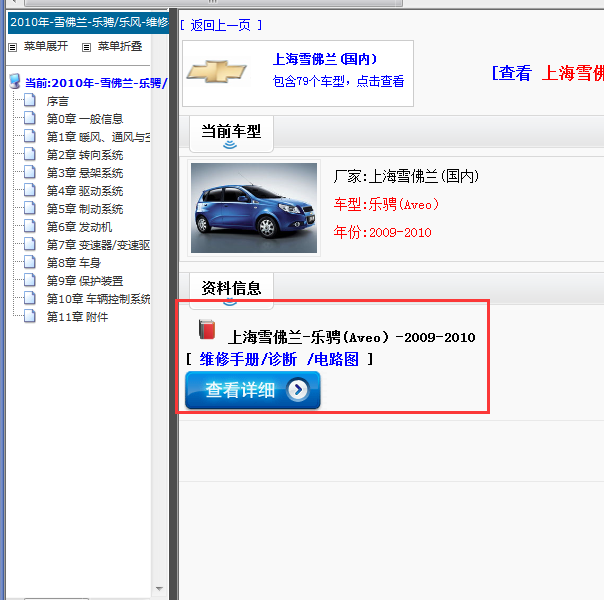Select 第3章 悬架系统 chapter

click(x=85, y=173)
